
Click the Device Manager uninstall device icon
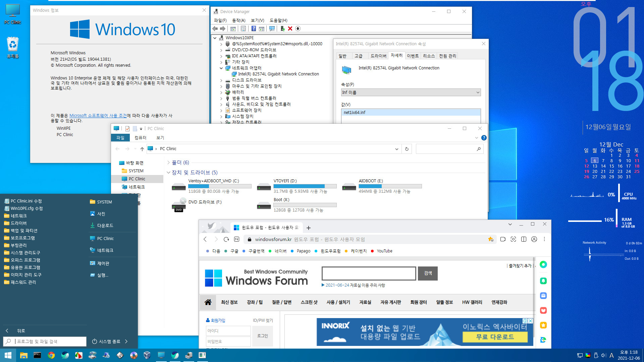[290, 29]
